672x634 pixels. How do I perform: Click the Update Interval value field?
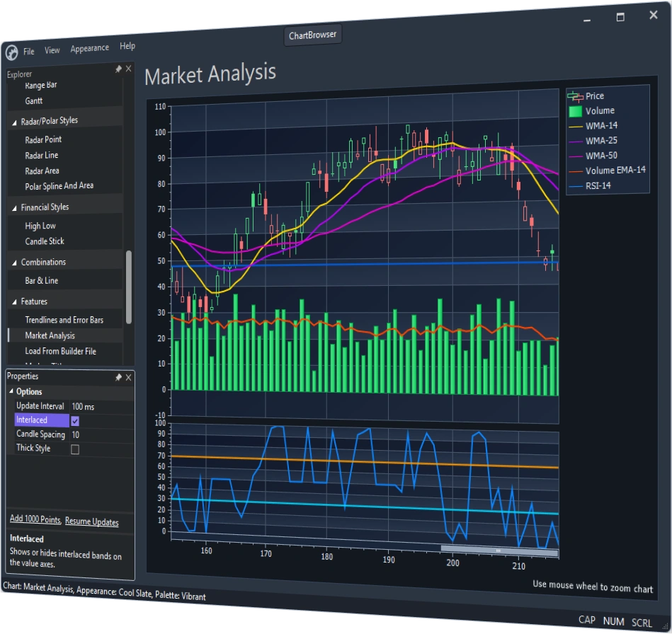tap(102, 407)
